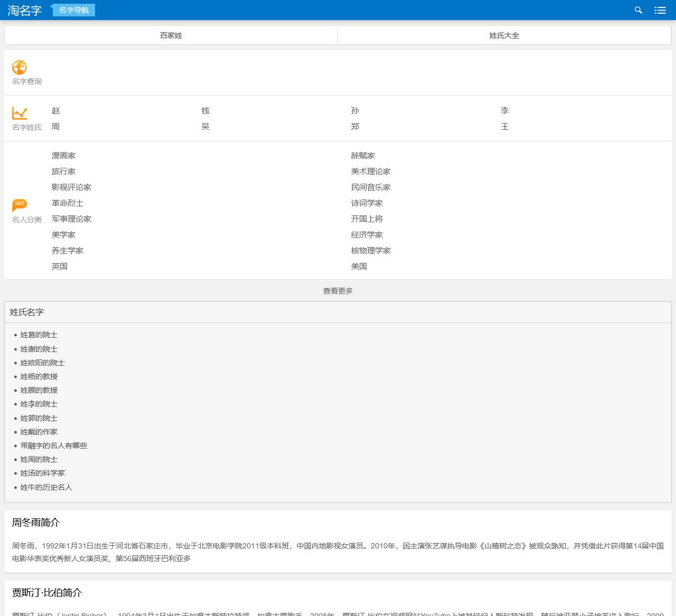Select the surname 赵
The height and width of the screenshot is (616, 676).
coord(56,111)
